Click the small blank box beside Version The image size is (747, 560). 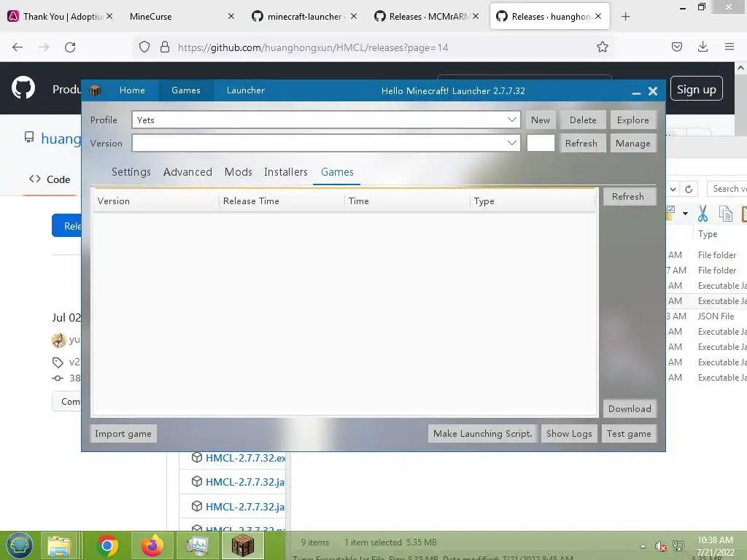[541, 143]
